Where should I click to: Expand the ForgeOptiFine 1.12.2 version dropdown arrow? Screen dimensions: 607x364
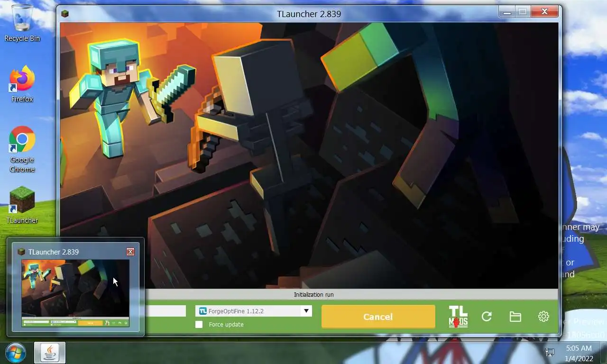[306, 311]
